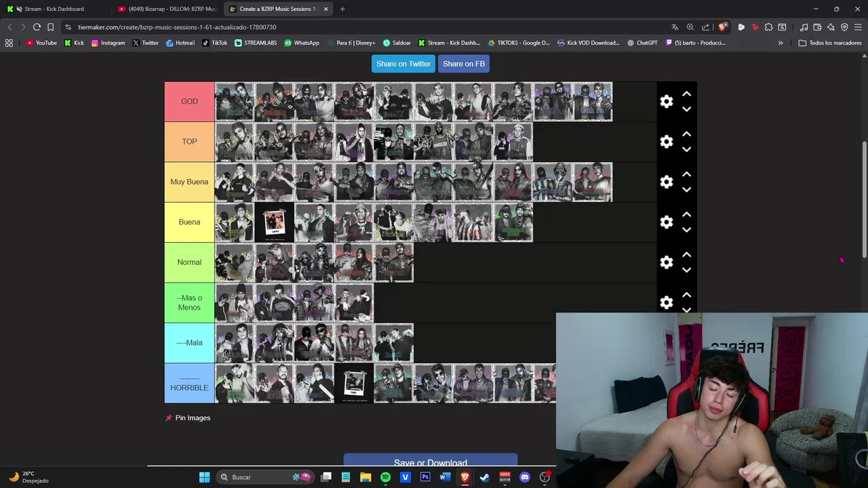Open the YouTube bookmark
868x488 pixels.
[41, 43]
